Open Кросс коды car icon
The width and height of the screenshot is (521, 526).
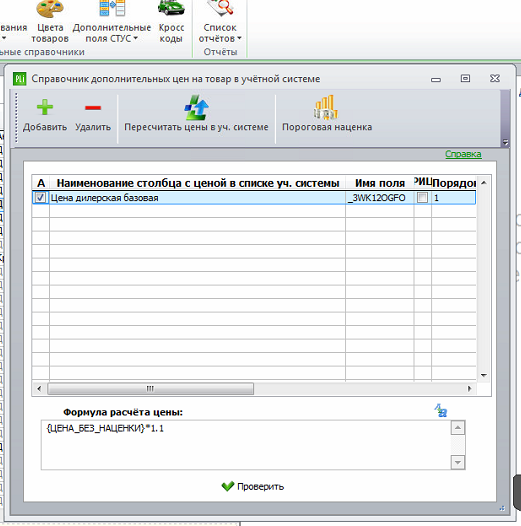171,8
